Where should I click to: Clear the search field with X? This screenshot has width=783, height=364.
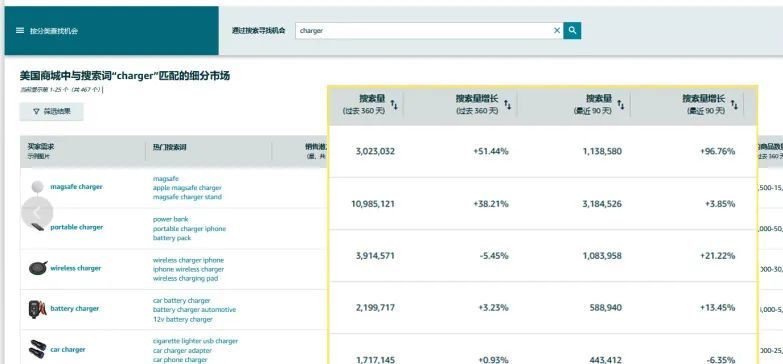pyautogui.click(x=557, y=30)
